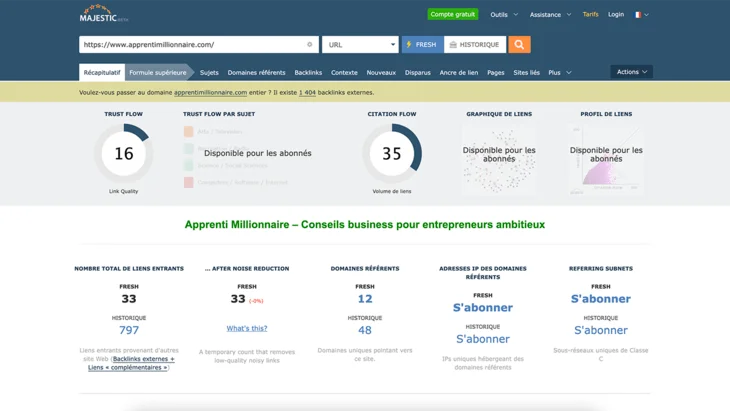This screenshot has height=411, width=730.
Task: Click S'abonner under fresh IP addresses
Action: click(483, 308)
